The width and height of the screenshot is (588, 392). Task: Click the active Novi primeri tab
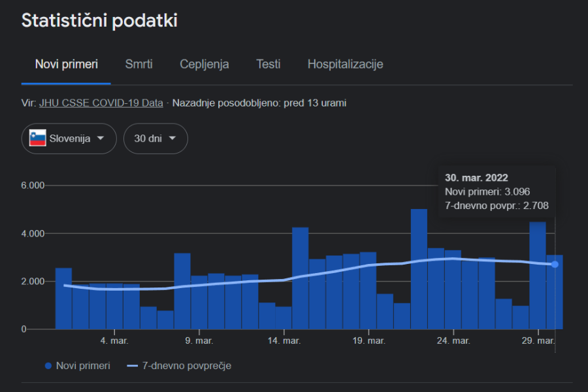[x=65, y=64]
